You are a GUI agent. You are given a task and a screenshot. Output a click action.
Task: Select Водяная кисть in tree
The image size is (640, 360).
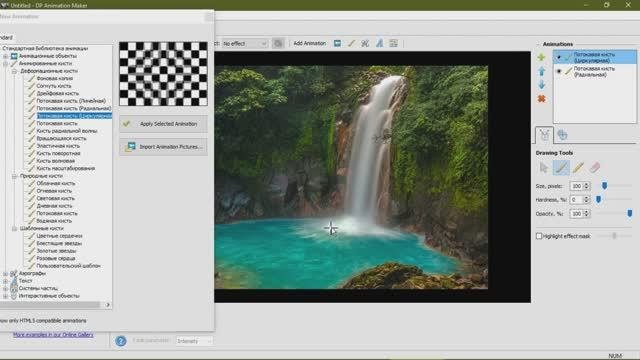[54, 221]
